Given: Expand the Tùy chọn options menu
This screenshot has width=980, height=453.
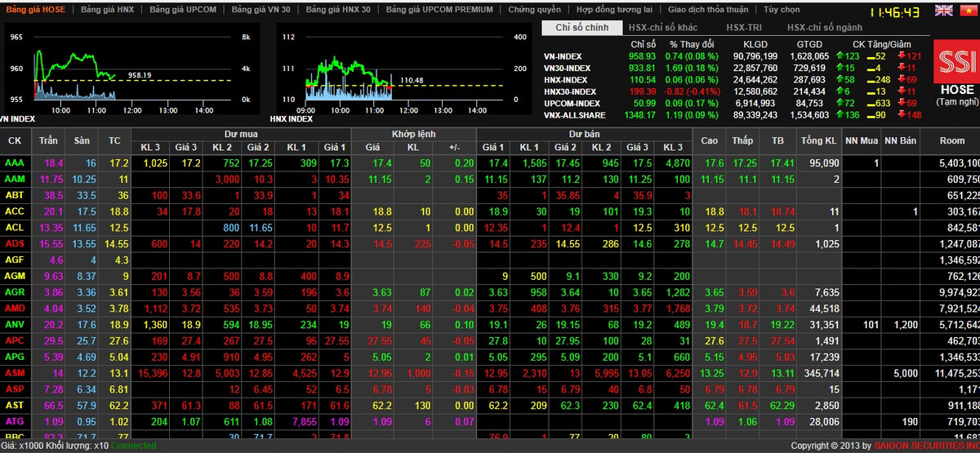Looking at the screenshot, I should [782, 10].
